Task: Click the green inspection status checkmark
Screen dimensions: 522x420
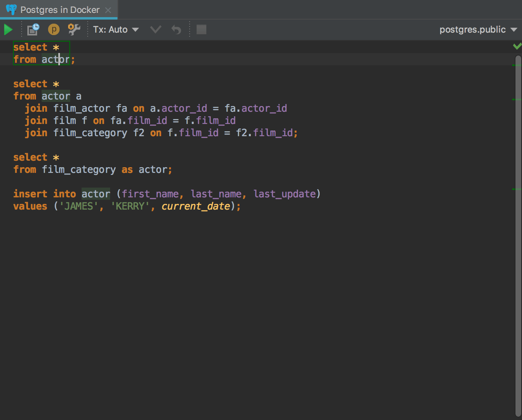Action: click(517, 46)
